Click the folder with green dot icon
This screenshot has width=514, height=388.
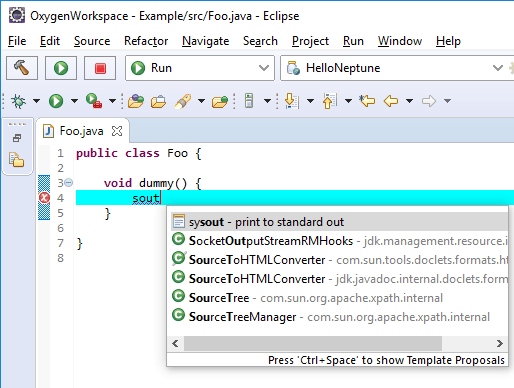pos(220,101)
